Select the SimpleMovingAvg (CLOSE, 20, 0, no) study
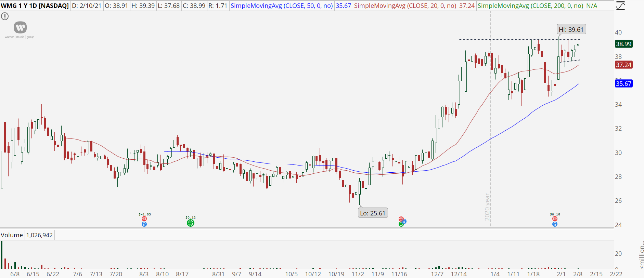This screenshot has width=644, height=278. tap(405, 6)
